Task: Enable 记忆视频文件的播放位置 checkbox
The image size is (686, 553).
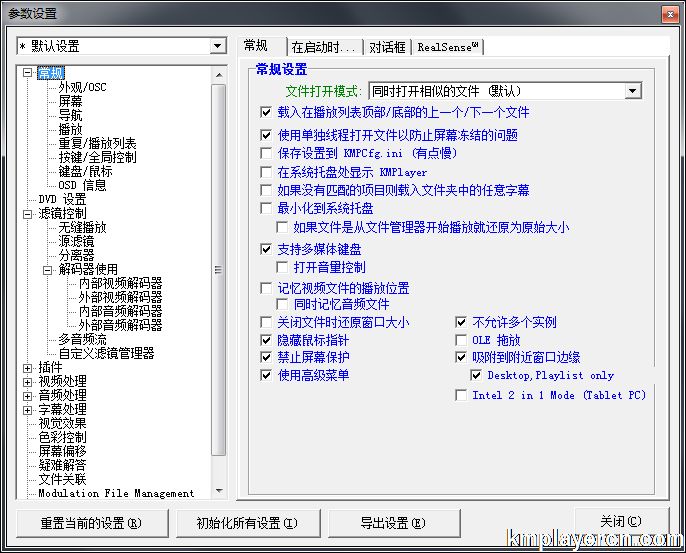Action: (x=266, y=288)
